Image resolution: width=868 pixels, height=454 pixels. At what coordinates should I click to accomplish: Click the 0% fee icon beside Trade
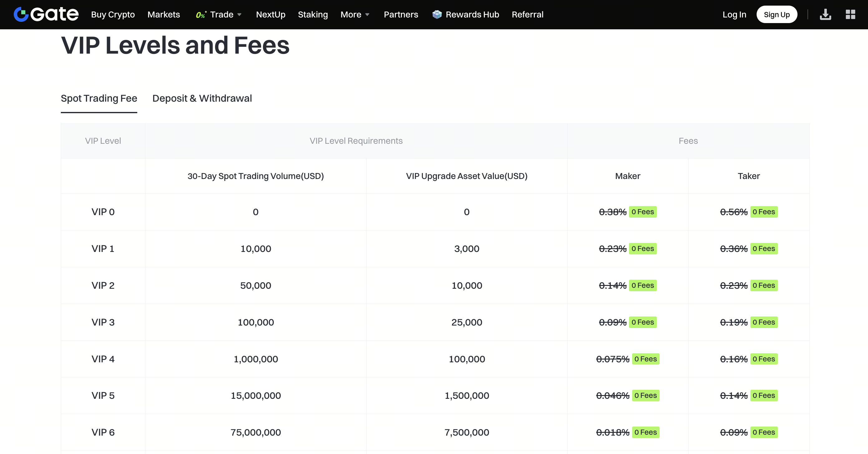coord(201,14)
